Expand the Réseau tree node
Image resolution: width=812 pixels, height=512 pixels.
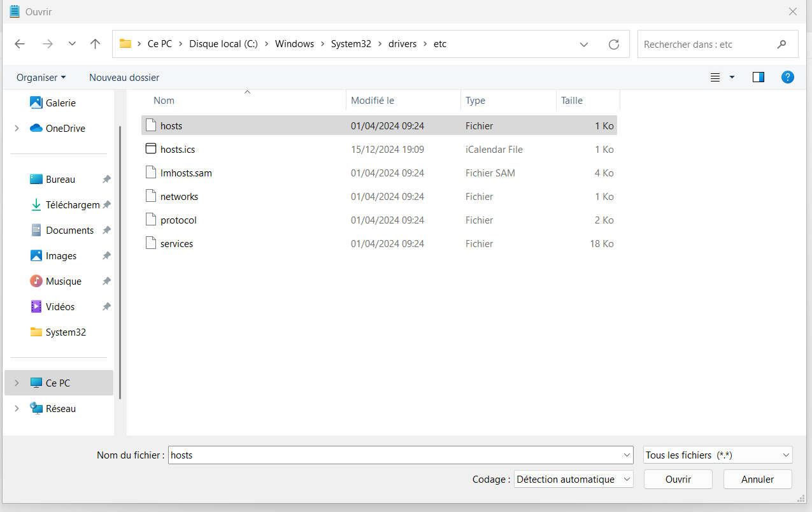point(17,409)
